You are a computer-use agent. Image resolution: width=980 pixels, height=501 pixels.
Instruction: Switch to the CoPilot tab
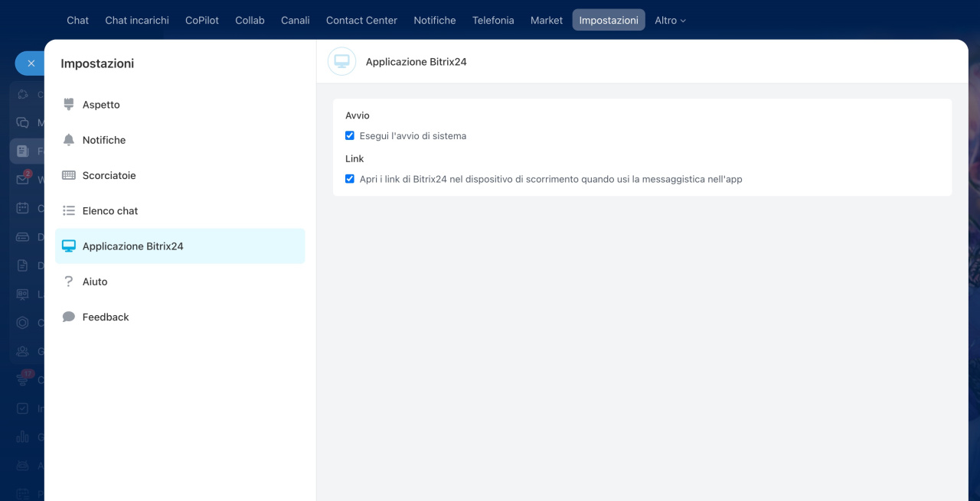click(202, 21)
